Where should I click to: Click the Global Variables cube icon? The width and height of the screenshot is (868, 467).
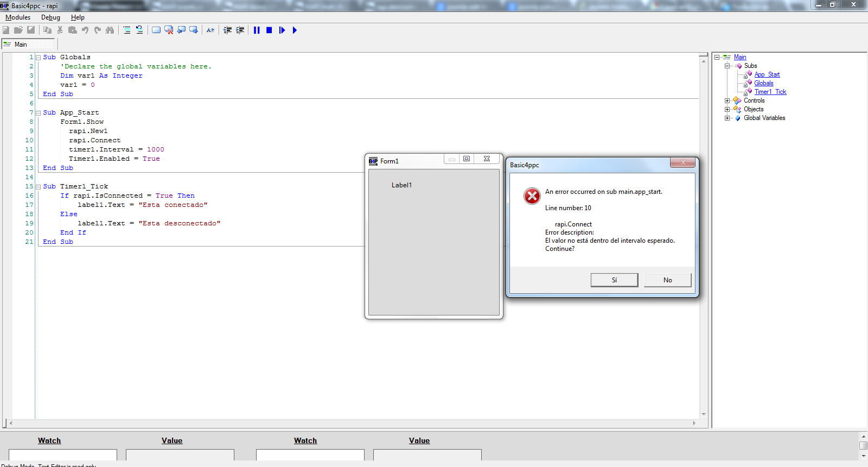pyautogui.click(x=738, y=118)
